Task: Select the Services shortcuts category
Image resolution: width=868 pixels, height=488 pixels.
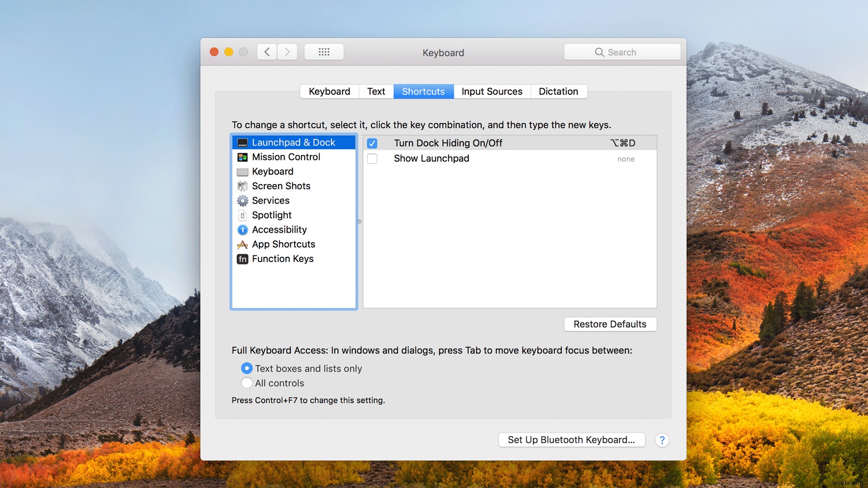Action: pyautogui.click(x=271, y=200)
